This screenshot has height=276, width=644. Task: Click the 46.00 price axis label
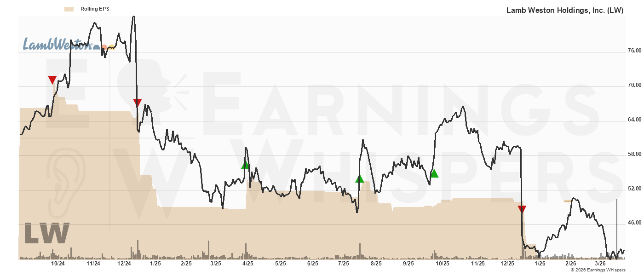634,223
